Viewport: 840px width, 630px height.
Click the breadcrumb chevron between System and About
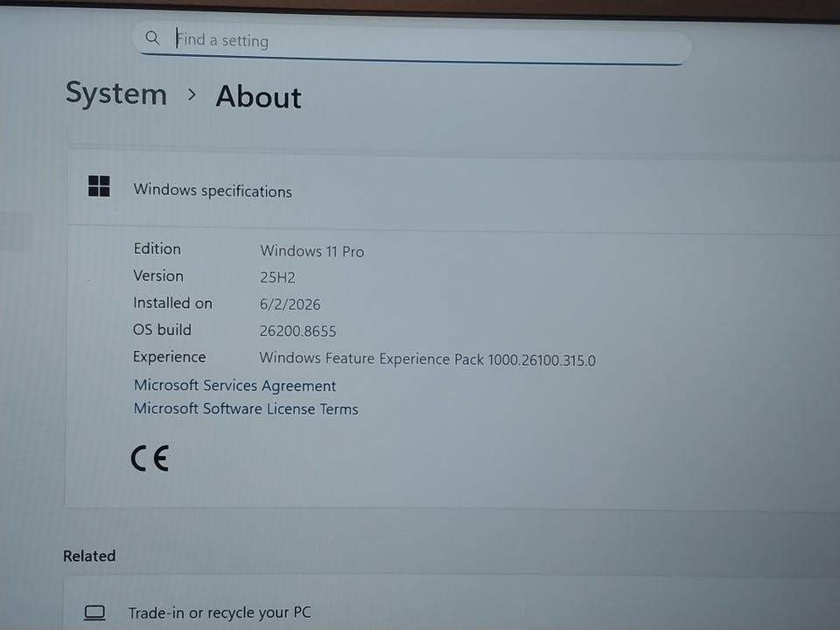pyautogui.click(x=192, y=94)
